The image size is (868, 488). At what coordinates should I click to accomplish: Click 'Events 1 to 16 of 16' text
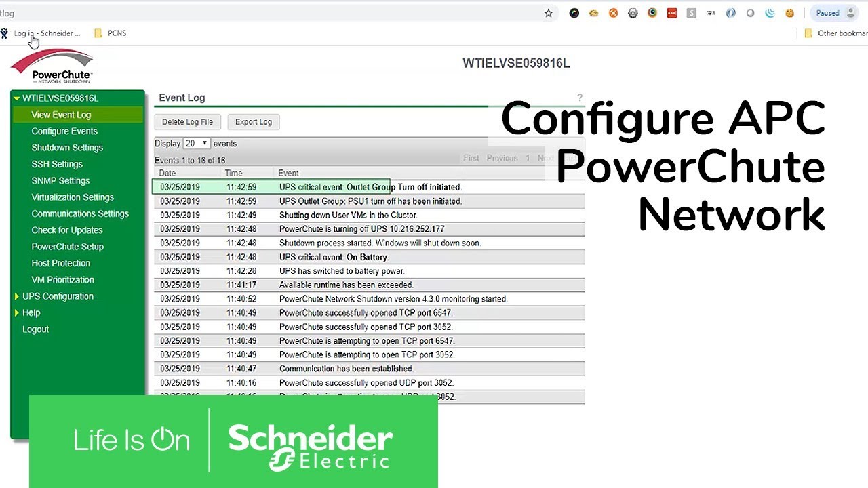[190, 161]
